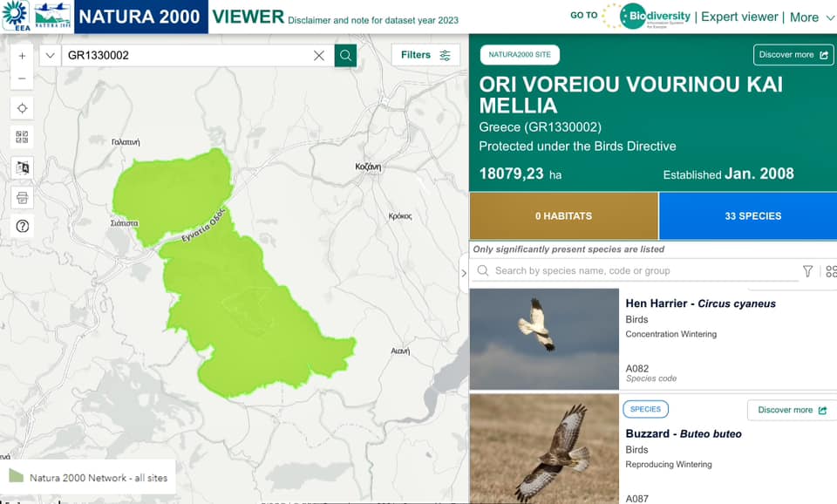Clear the GR1330002 search text

coord(319,56)
